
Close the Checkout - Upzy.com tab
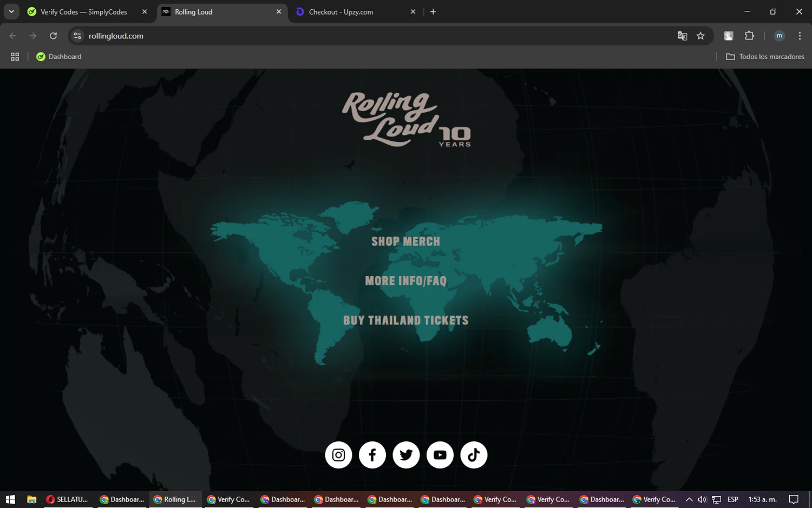point(413,12)
